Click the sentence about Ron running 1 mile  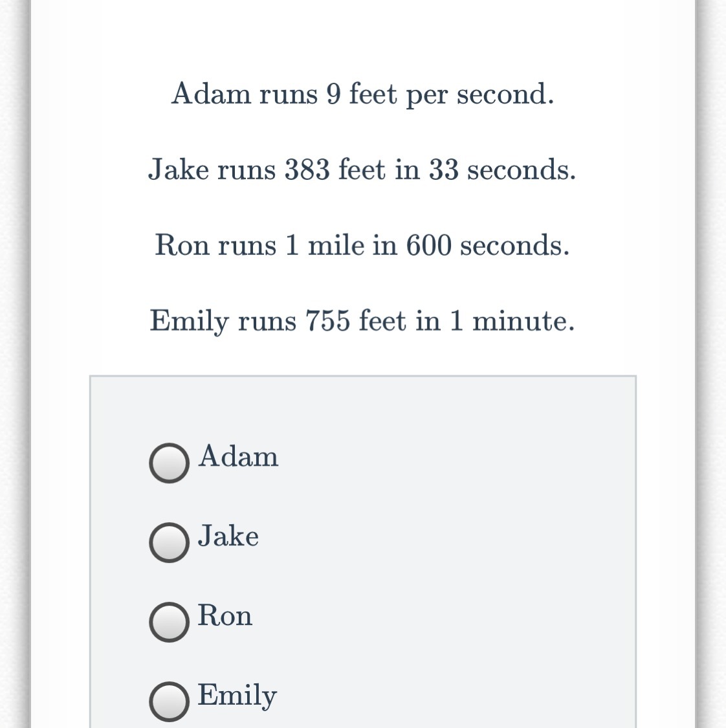coord(362,245)
